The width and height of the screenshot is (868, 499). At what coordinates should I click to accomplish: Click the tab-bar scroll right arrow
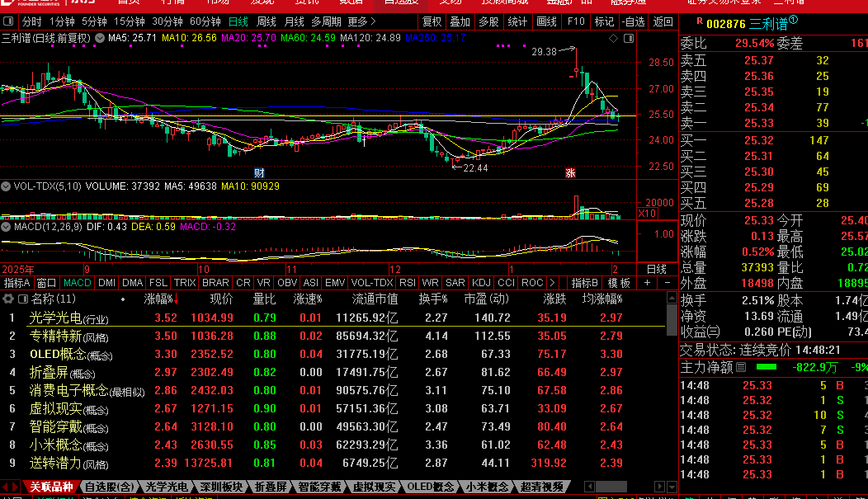click(658, 487)
